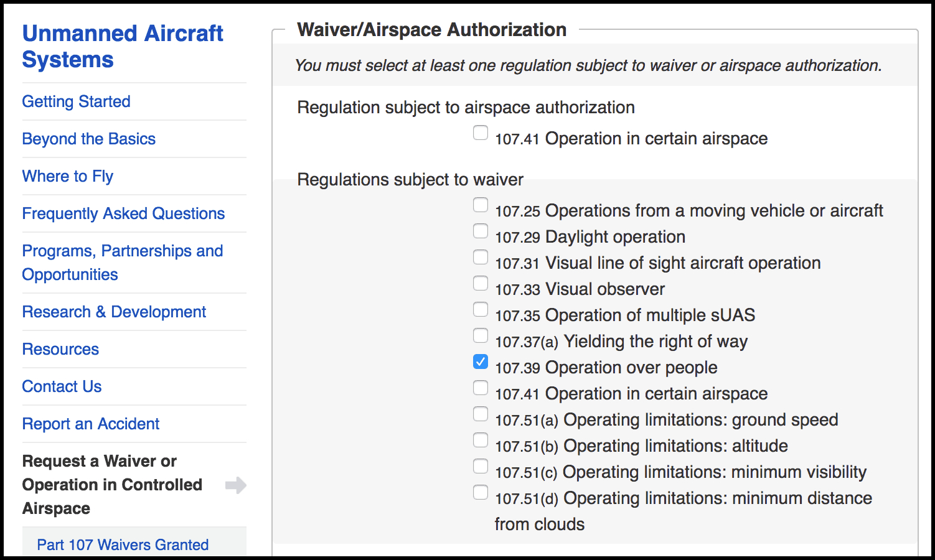Open the Contact Us link
The image size is (935, 560).
[x=62, y=386]
